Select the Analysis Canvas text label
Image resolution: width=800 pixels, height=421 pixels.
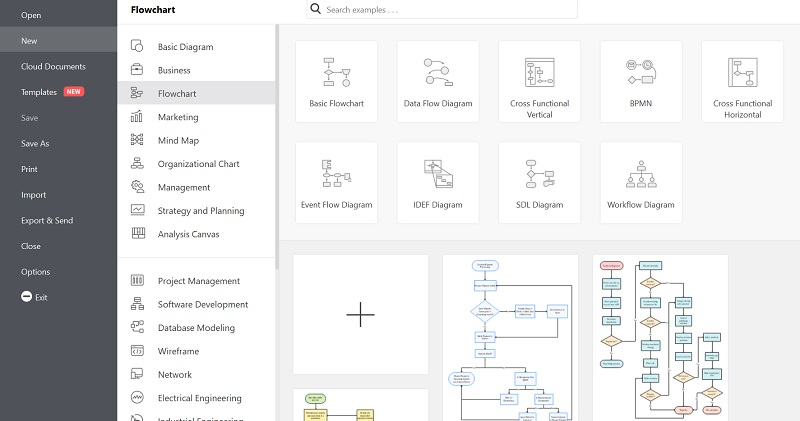[189, 234]
